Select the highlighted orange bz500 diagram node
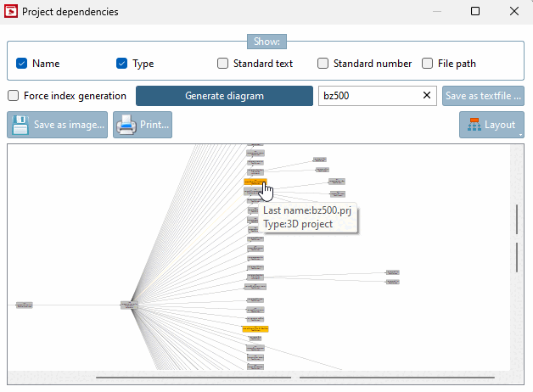The image size is (533, 392). pos(255,181)
